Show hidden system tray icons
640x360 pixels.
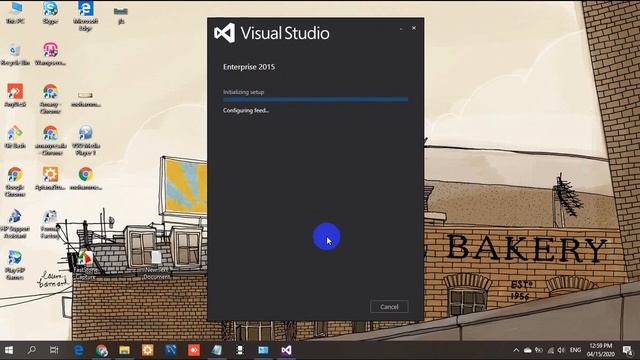tap(516, 350)
